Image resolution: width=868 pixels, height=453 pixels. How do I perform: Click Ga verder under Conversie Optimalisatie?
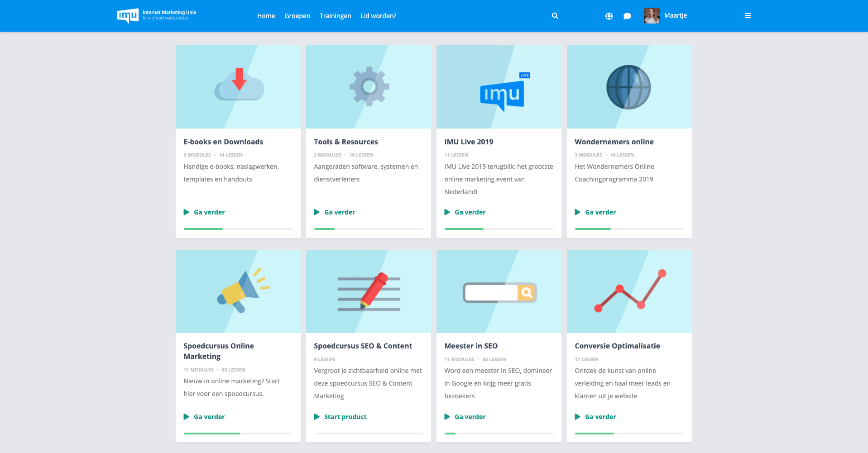tap(600, 417)
